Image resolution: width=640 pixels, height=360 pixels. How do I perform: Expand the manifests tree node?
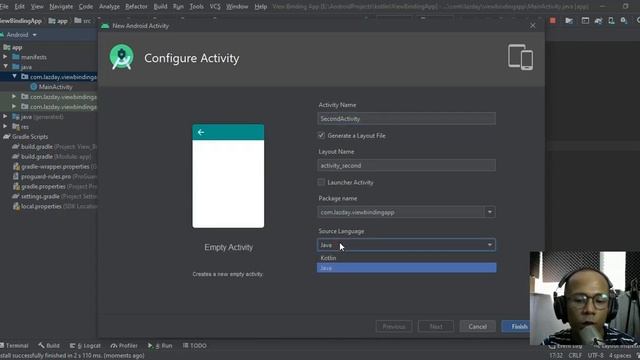pyautogui.click(x=5, y=57)
